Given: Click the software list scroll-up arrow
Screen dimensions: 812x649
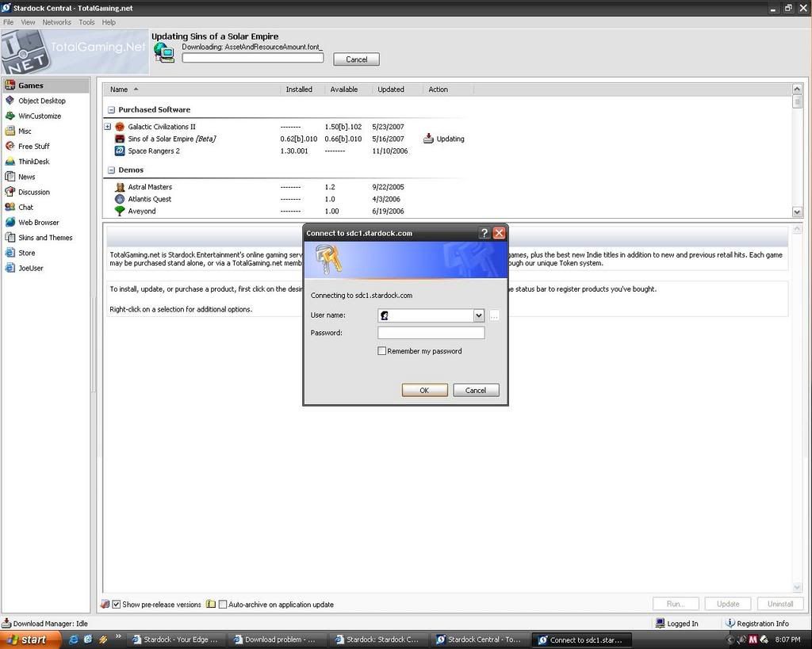Looking at the screenshot, I should tap(797, 89).
